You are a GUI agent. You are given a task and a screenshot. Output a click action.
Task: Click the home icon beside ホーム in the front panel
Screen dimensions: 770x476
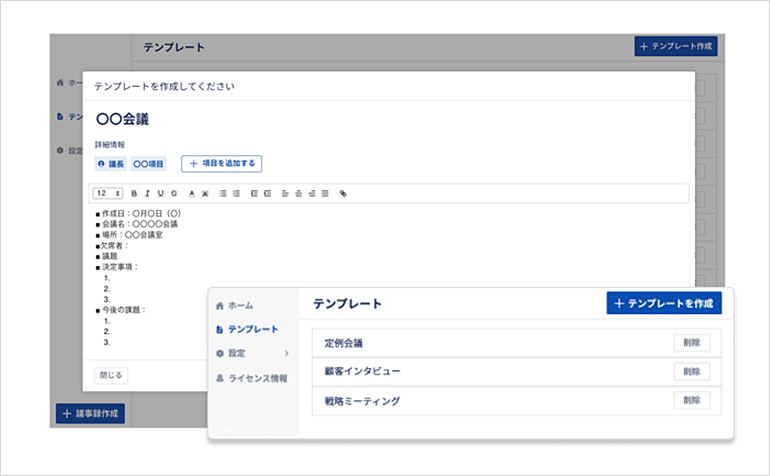pos(220,306)
